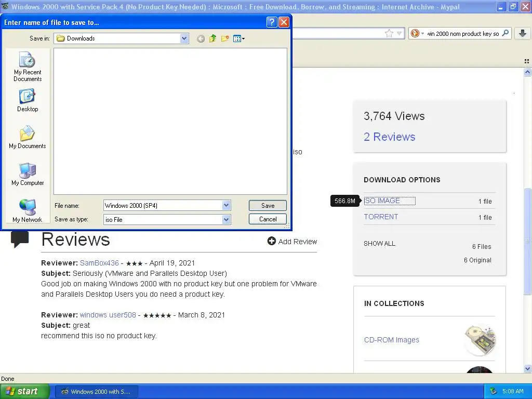Close the save dialog with X
This screenshot has width=532, height=399.
284,22
